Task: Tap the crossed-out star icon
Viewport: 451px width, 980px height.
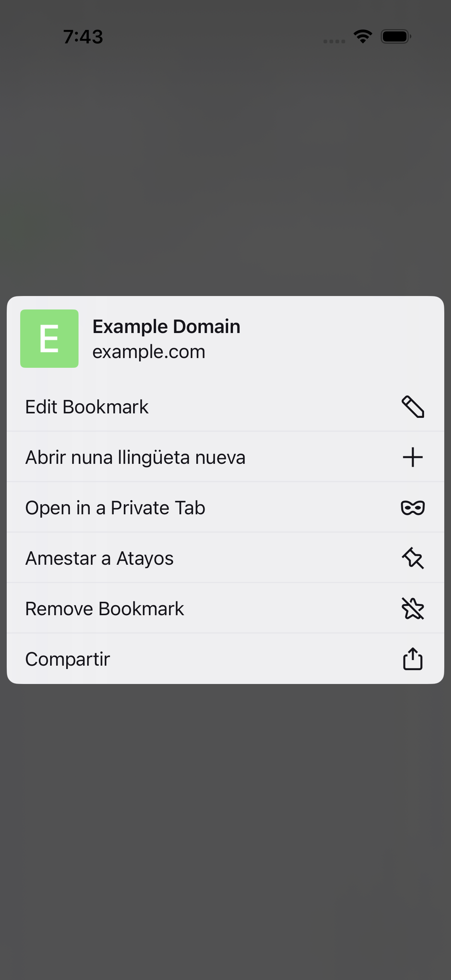Action: pos(412,608)
